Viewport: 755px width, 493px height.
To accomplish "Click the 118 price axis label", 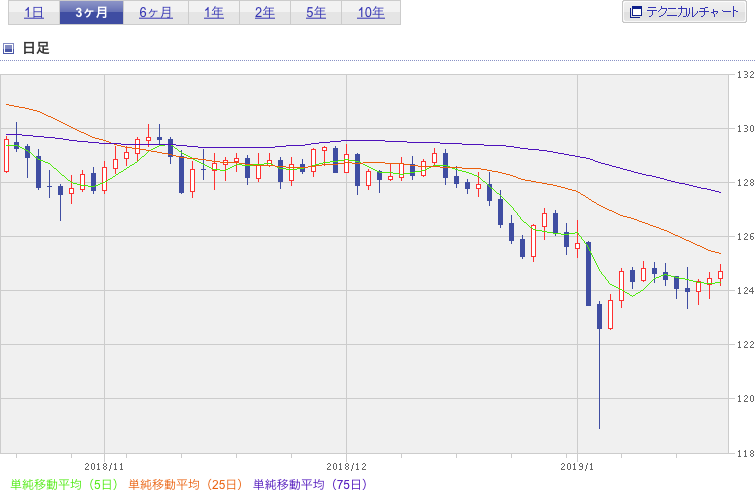I will [746, 453].
